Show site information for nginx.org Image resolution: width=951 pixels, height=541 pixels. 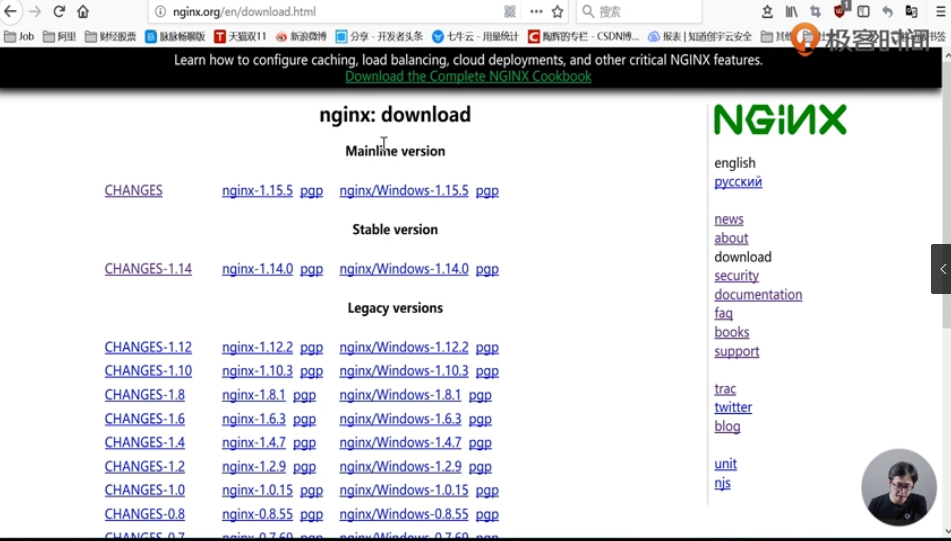click(160, 12)
